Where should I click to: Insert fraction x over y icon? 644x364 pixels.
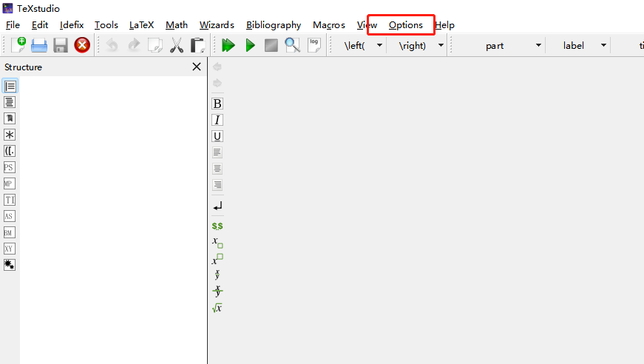(x=217, y=274)
